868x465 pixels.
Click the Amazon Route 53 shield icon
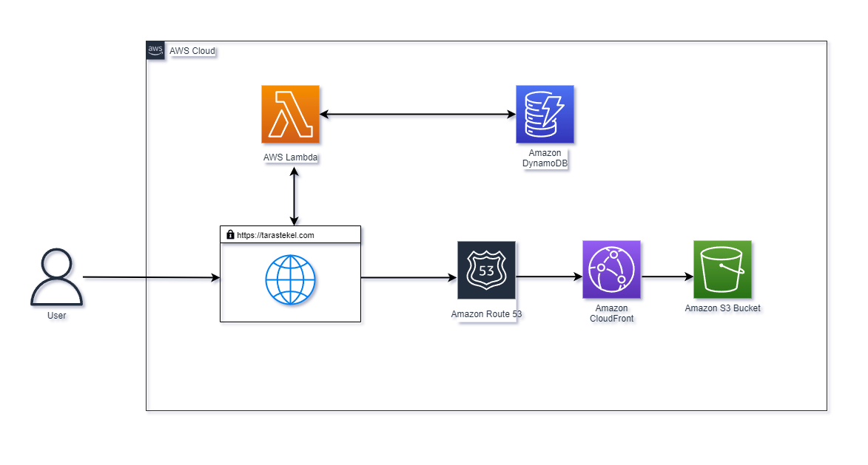[x=486, y=270]
